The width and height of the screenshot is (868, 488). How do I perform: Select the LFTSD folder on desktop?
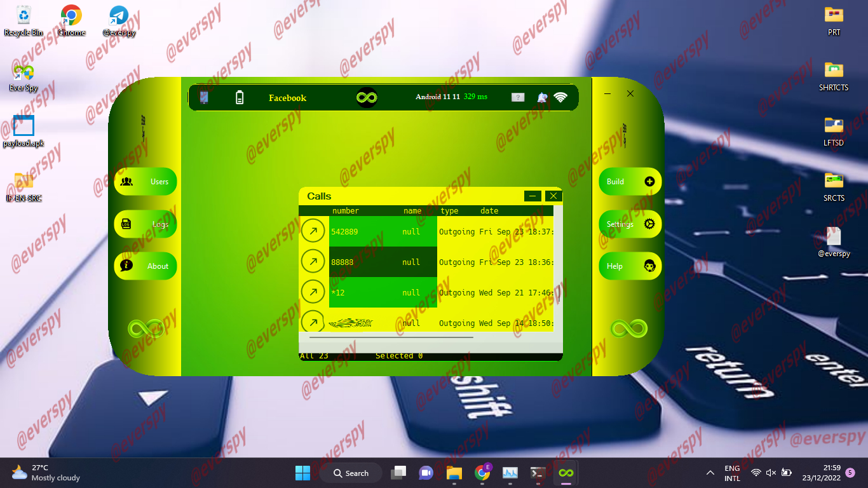pyautogui.click(x=834, y=131)
